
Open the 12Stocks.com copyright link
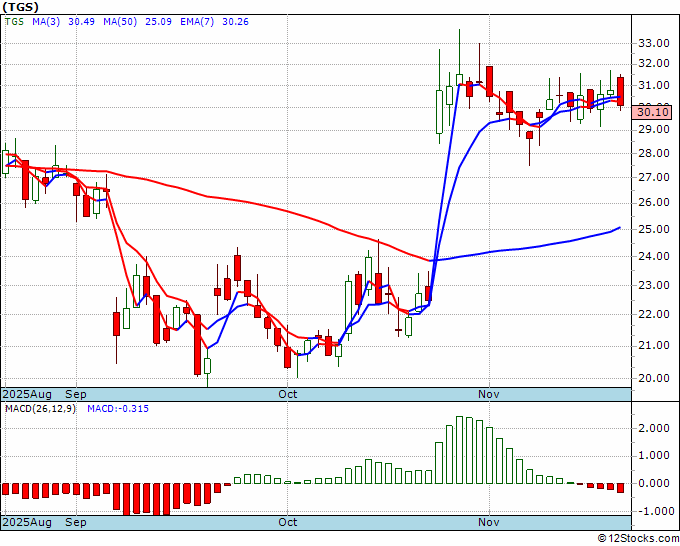coord(638,538)
